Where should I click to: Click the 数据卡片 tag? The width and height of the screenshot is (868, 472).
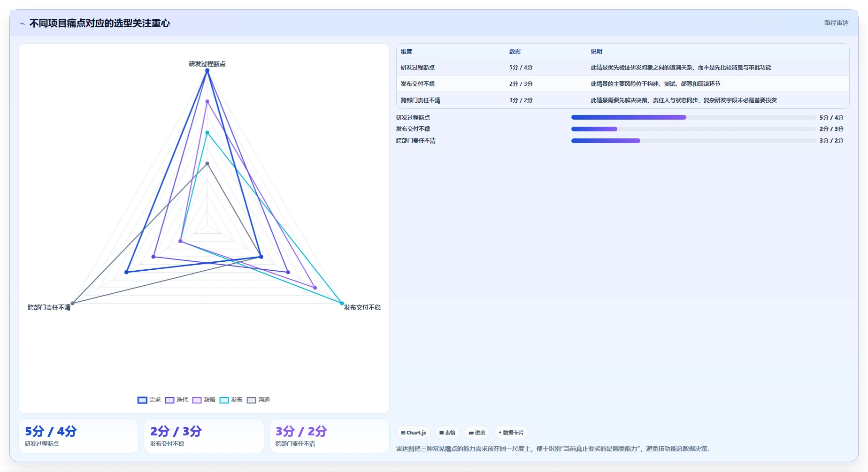(x=511, y=433)
